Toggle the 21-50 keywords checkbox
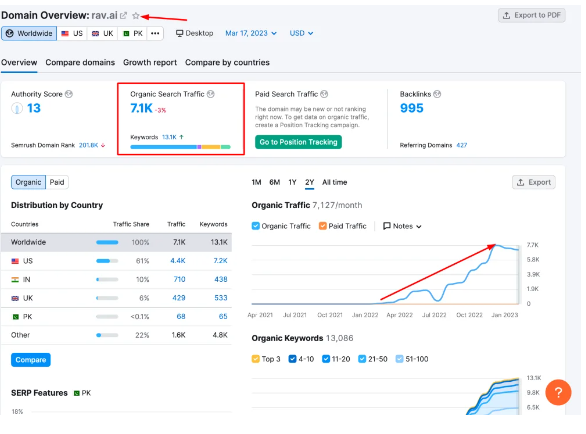Image resolution: width=586 pixels, height=434 pixels. coord(362,359)
